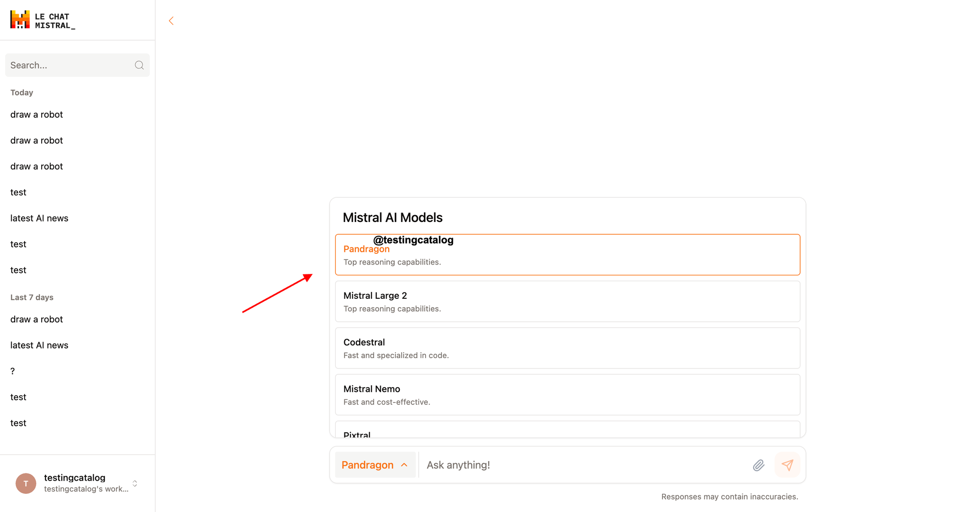Expand the workspace switcher arrows
This screenshot has width=980, height=512.
tap(135, 484)
